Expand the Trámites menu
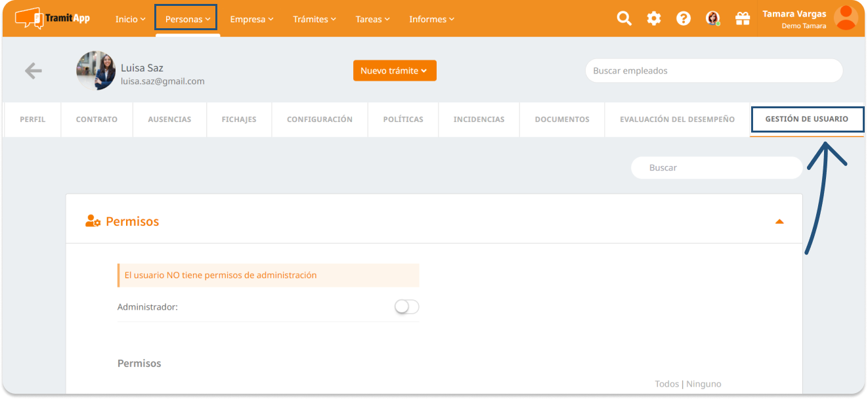 [314, 19]
